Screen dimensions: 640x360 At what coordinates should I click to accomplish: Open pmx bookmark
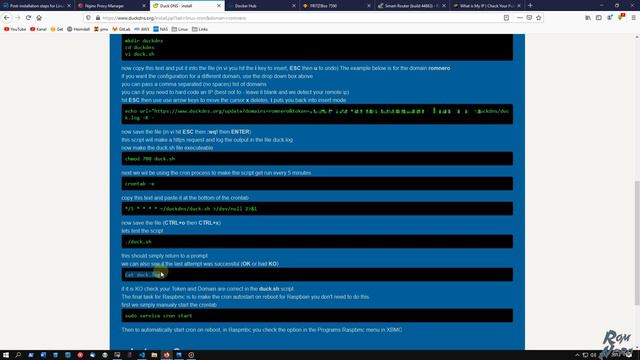(x=101, y=29)
